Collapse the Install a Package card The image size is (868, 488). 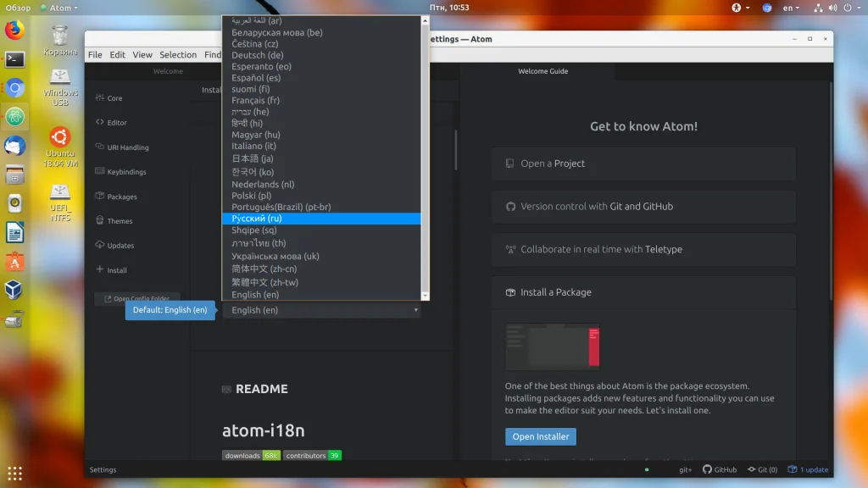pyautogui.click(x=643, y=292)
